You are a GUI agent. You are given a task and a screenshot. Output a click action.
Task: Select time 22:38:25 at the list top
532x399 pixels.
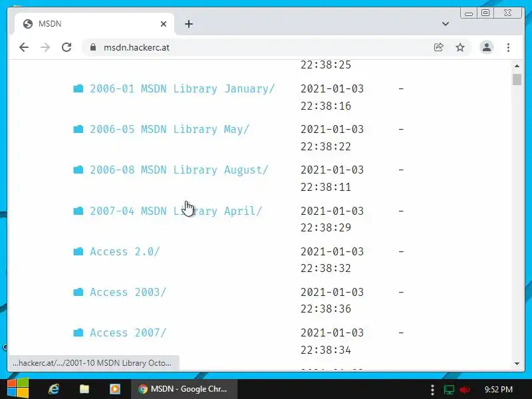326,65
